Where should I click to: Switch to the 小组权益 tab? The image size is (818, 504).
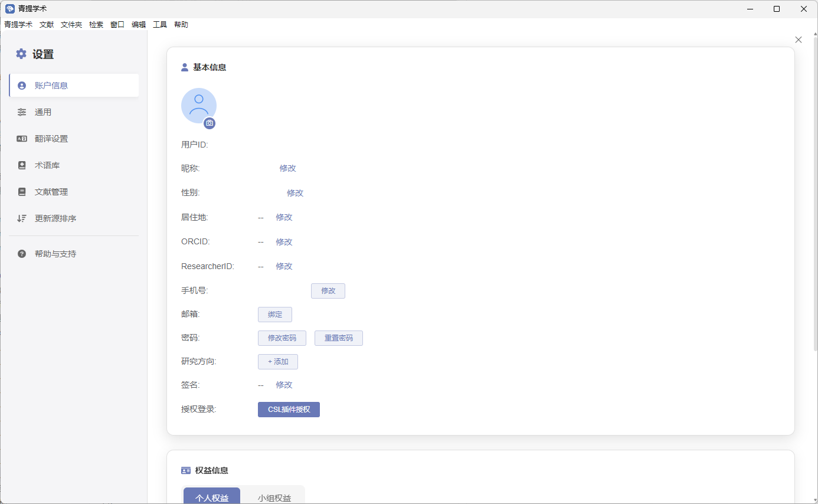tap(274, 498)
